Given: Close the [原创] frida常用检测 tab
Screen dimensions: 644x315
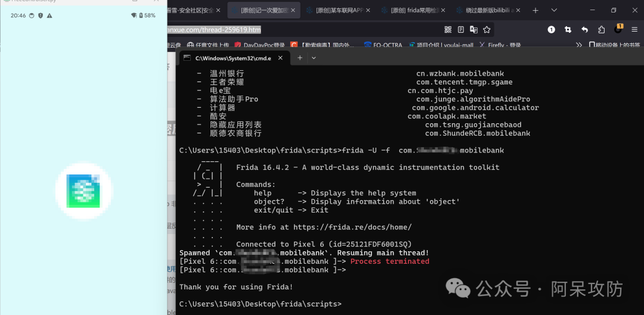Looking at the screenshot, I should pos(442,10).
